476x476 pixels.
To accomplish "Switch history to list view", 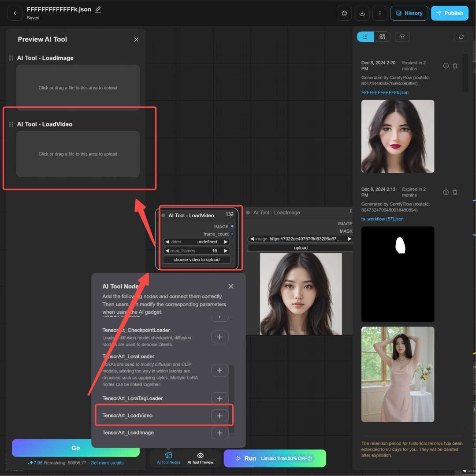I will [365, 37].
